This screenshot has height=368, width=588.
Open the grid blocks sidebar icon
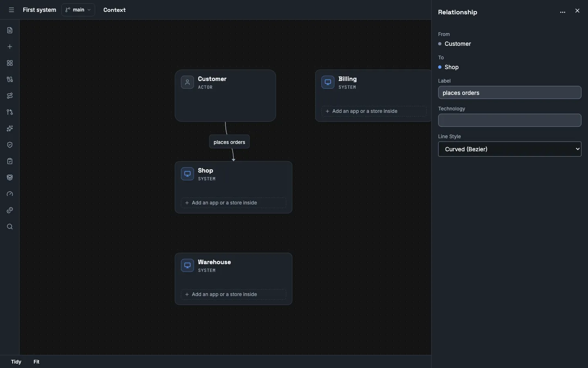click(x=10, y=63)
